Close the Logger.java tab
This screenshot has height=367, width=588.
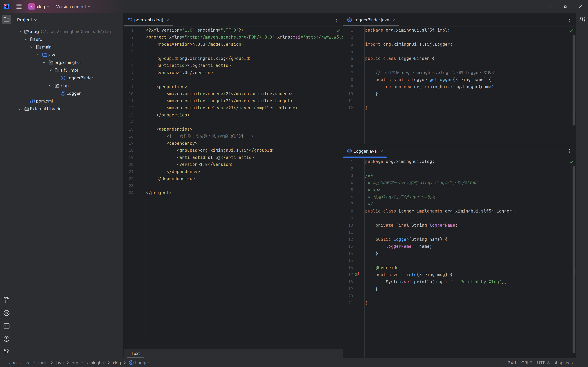point(382,151)
